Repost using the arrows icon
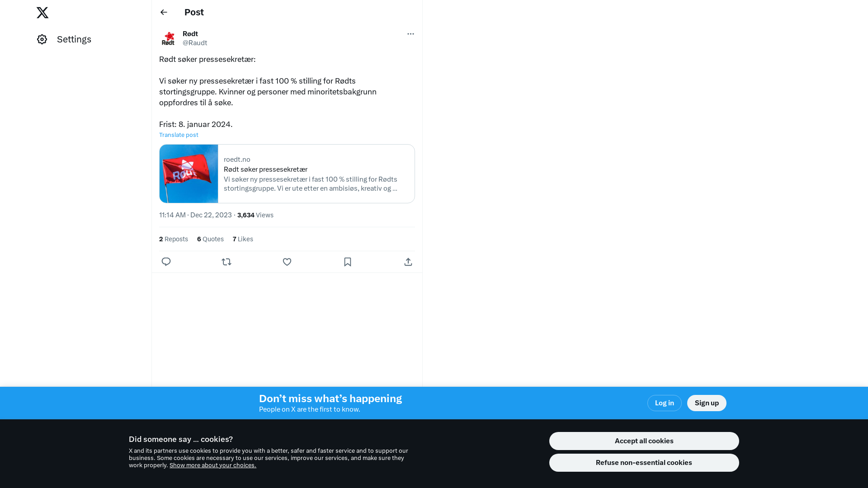Screen dimensions: 868x488 click(226, 262)
